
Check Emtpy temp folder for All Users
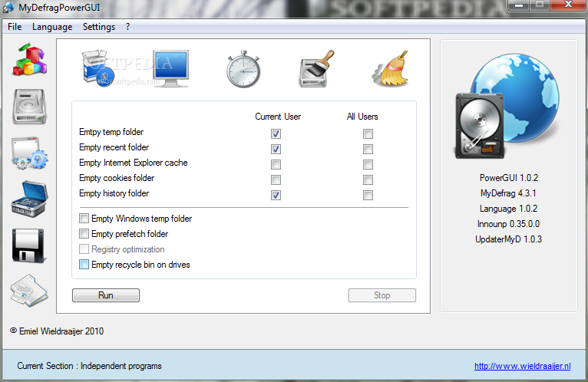(368, 133)
